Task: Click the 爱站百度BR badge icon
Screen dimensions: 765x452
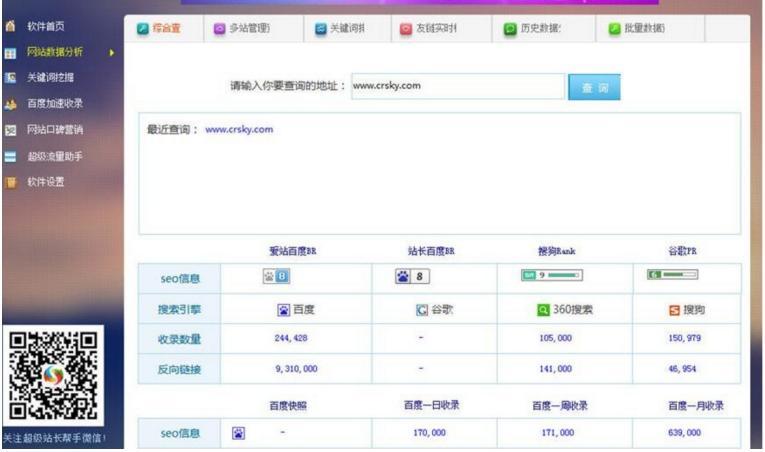Action: [277, 276]
